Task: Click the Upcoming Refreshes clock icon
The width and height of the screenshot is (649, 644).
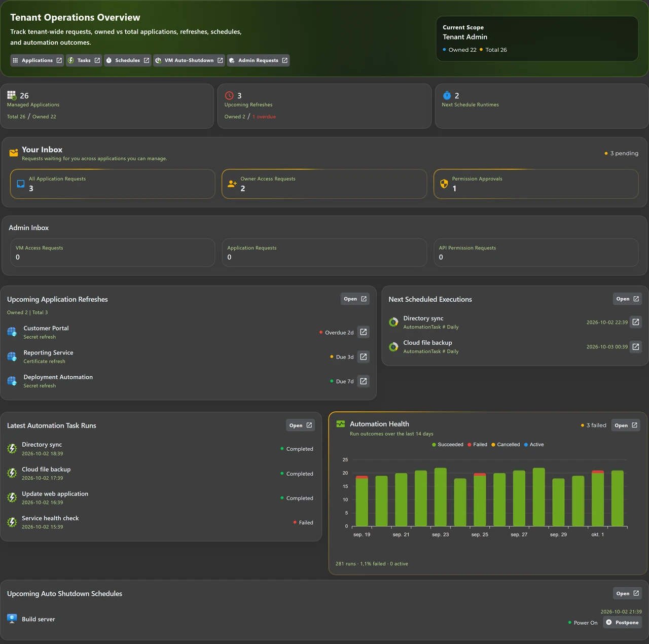Action: 229,95
